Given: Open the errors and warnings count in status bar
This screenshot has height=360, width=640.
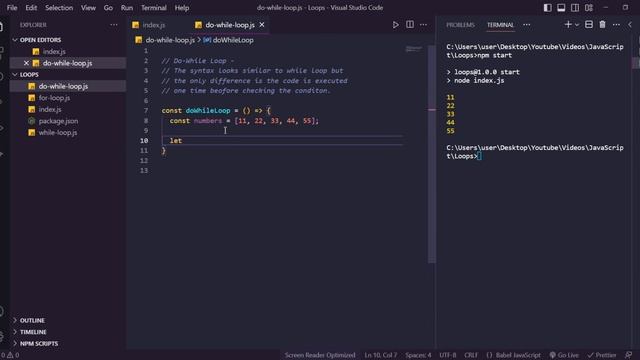Looking at the screenshot, I should (10, 355).
